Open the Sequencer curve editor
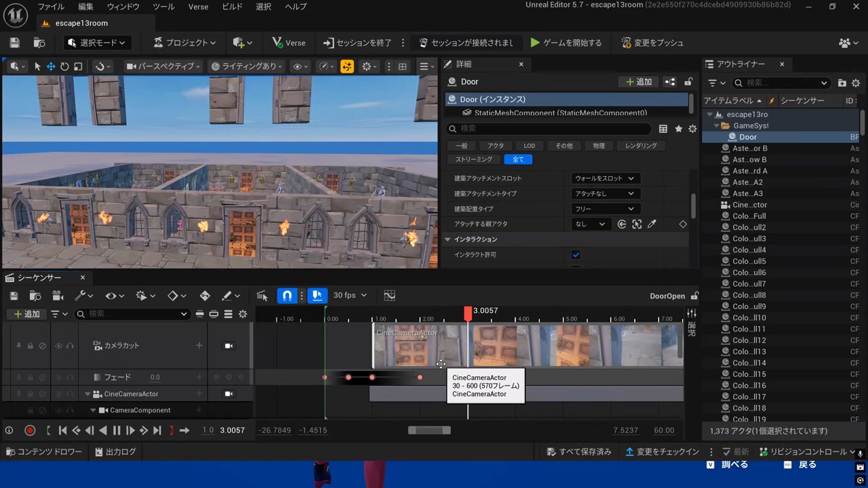Screen dimensions: 868x488 [389, 296]
